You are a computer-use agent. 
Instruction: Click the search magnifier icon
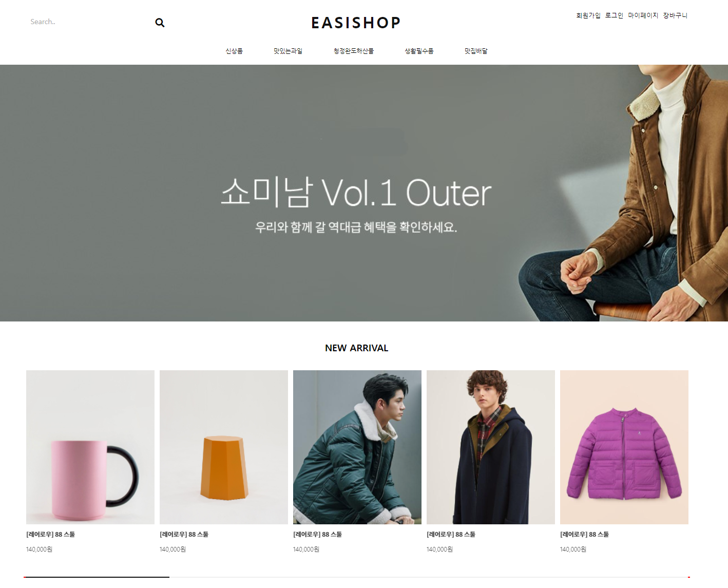click(160, 23)
